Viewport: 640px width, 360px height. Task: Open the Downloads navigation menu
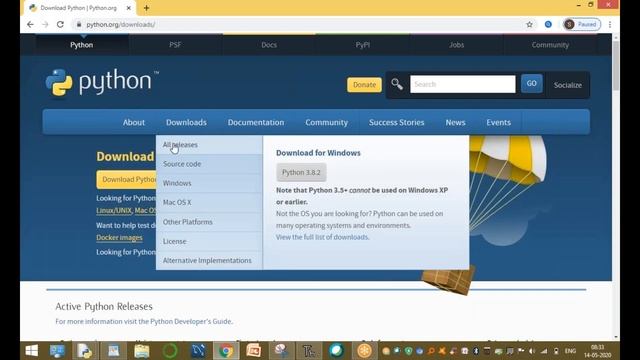(186, 122)
